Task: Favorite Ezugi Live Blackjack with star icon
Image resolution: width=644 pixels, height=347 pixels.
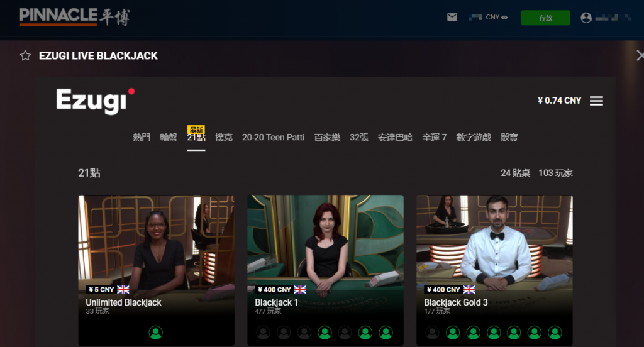Action: [x=25, y=56]
